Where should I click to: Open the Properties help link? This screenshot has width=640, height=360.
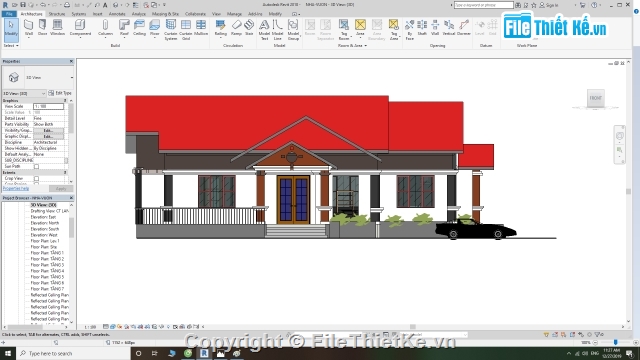click(x=16, y=188)
